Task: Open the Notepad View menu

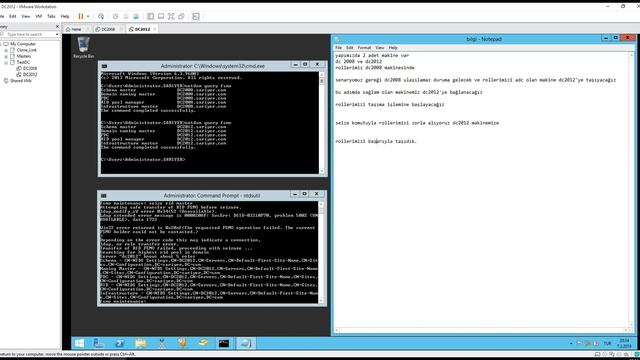Action: pos(380,48)
